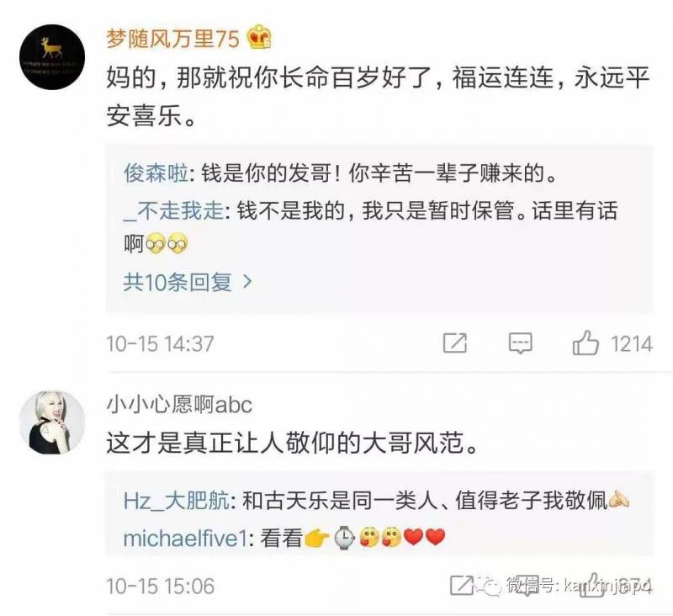Open reply icon on 14:37 comment
The height and width of the screenshot is (616, 673).
click(520, 343)
